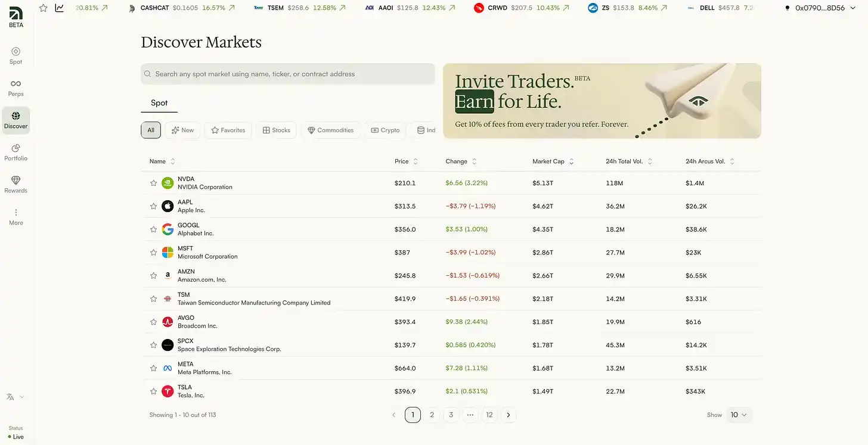Click the Live status indicator
The image size is (868, 445).
(x=16, y=437)
